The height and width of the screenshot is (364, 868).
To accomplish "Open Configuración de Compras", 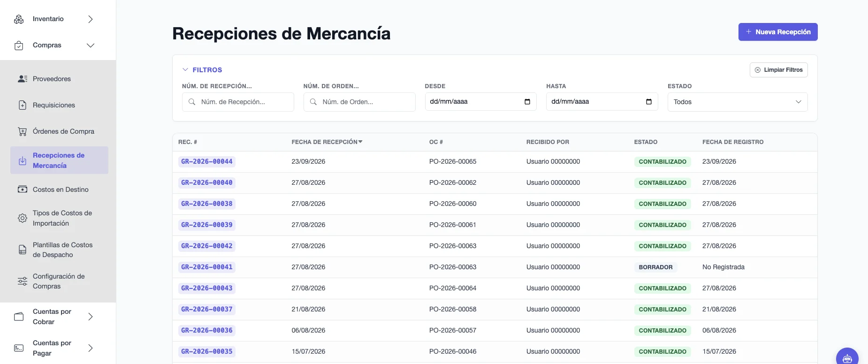I will click(59, 281).
